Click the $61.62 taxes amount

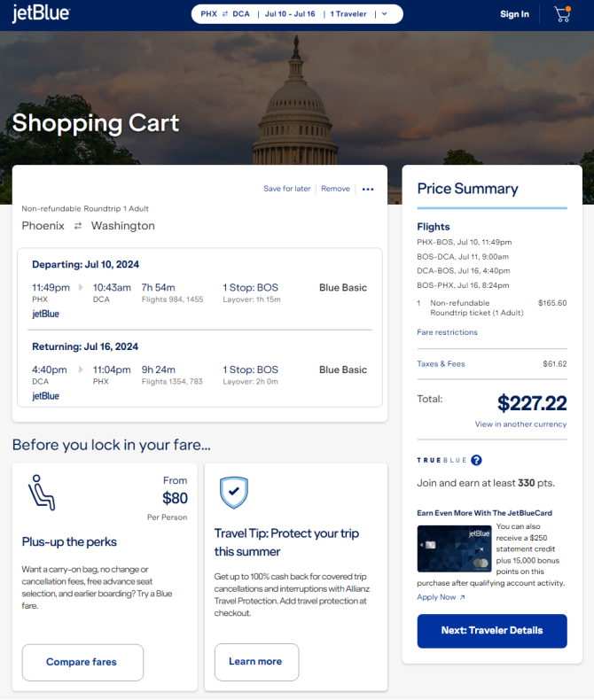(x=555, y=364)
